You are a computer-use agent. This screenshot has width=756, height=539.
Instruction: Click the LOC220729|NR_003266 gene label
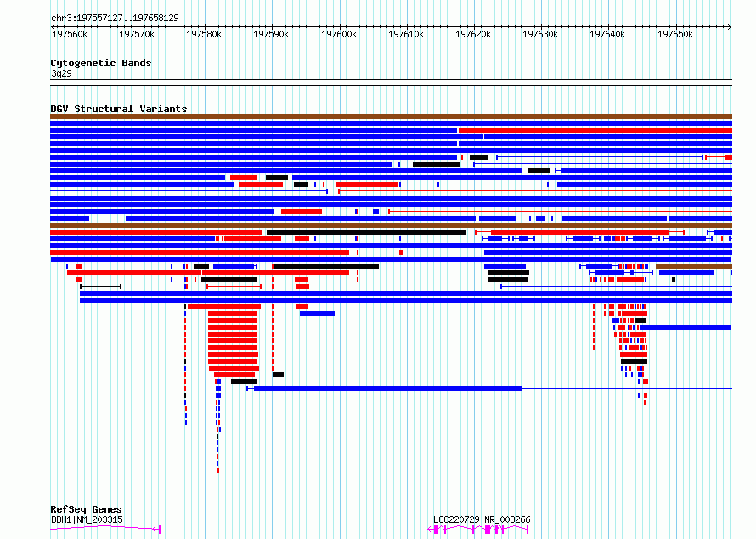482,519
